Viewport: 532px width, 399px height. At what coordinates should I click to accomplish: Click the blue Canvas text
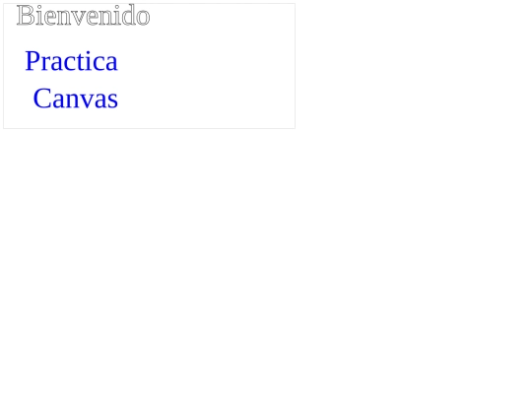(x=75, y=99)
